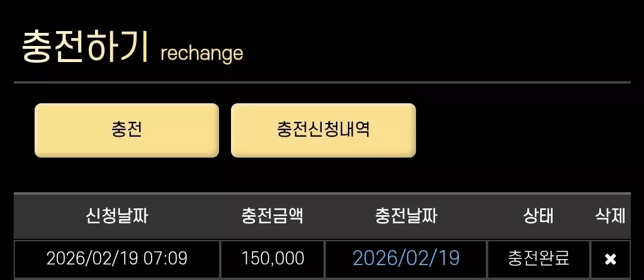The image size is (644, 280).
Task: Click the 충전 word in 충전하기 title
Action: pyautogui.click(x=53, y=46)
